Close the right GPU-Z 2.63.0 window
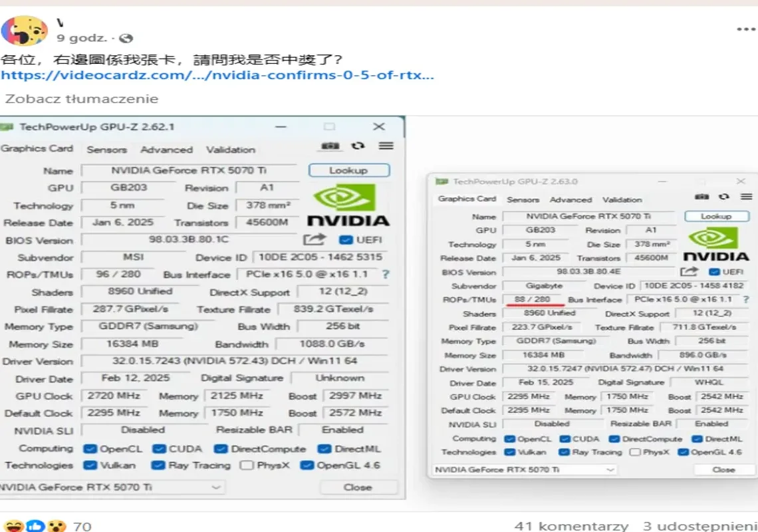 point(741,182)
